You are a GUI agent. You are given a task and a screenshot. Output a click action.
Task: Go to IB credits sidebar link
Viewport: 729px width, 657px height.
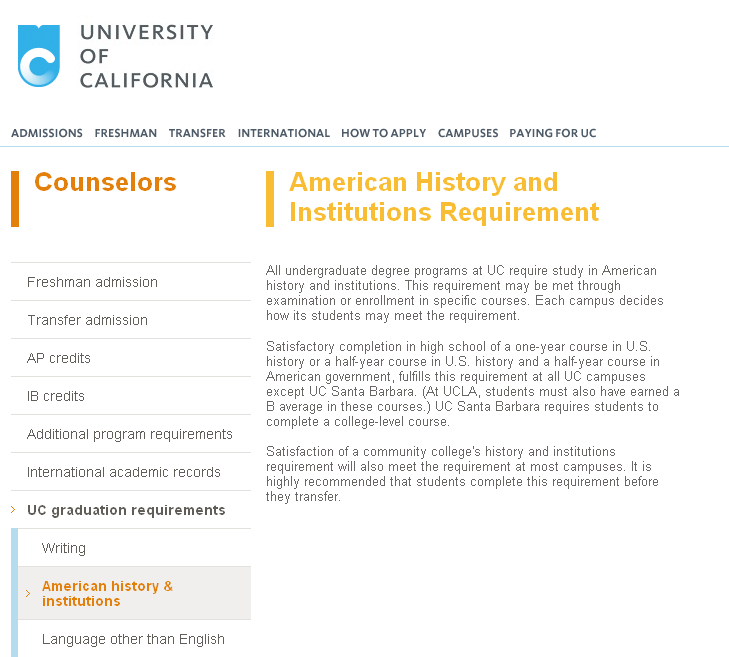click(56, 396)
